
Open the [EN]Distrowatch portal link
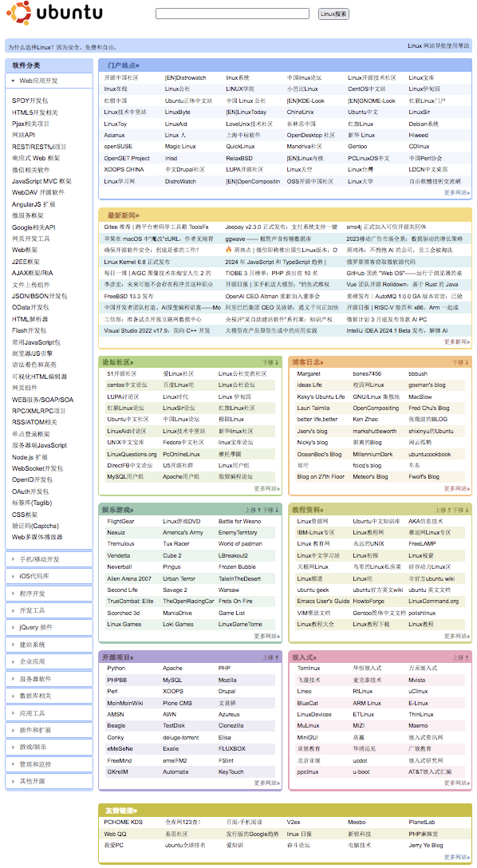click(185, 78)
